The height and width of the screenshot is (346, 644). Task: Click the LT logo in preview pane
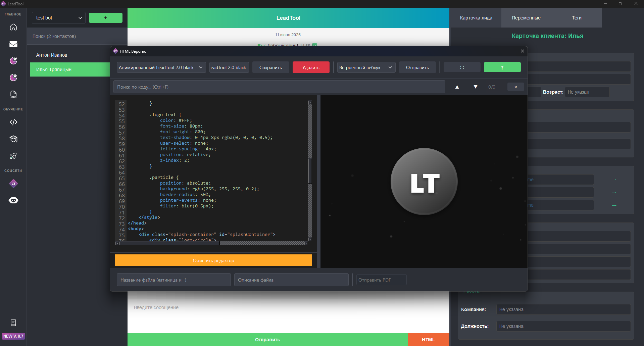(x=424, y=182)
